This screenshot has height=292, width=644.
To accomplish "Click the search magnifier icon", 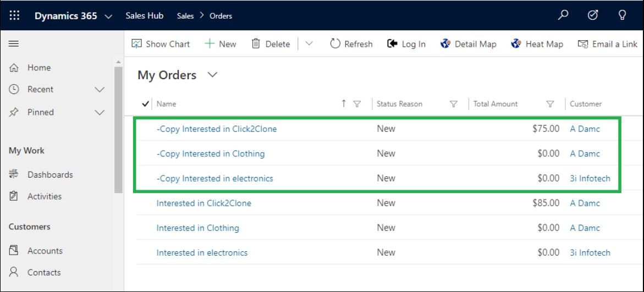I will point(563,15).
